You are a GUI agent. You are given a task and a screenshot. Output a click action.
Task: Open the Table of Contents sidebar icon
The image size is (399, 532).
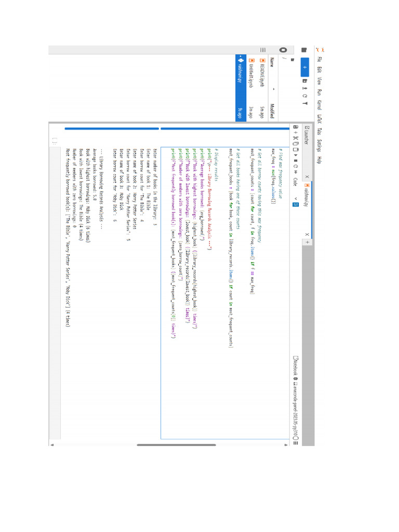point(263,50)
